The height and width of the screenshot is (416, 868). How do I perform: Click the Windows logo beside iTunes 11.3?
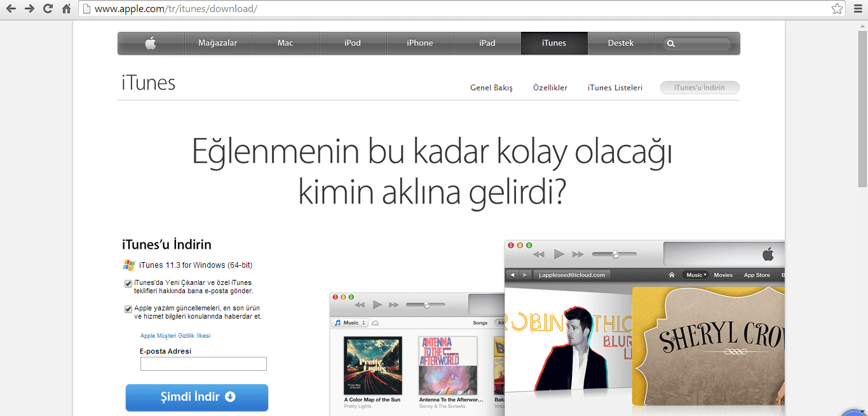[129, 265]
